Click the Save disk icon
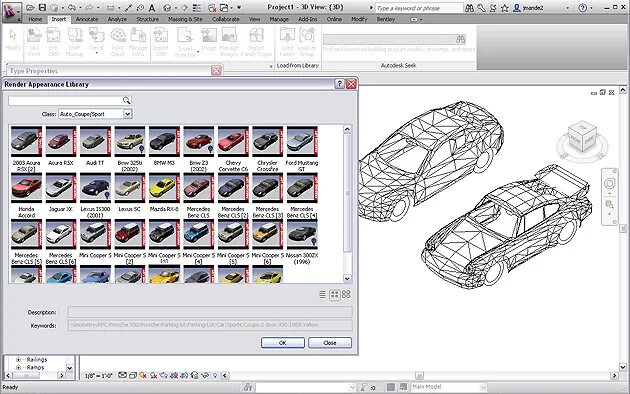630x394 pixels. click(x=42, y=8)
